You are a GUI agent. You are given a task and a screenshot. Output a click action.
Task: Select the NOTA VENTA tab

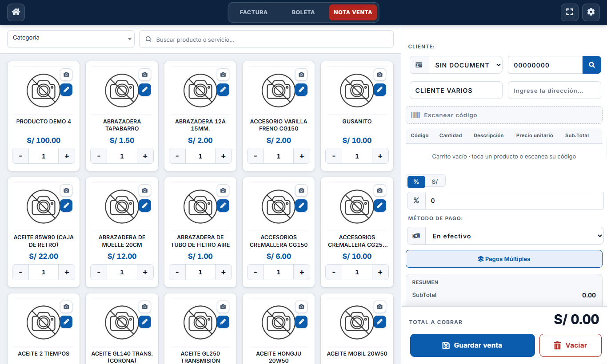353,12
